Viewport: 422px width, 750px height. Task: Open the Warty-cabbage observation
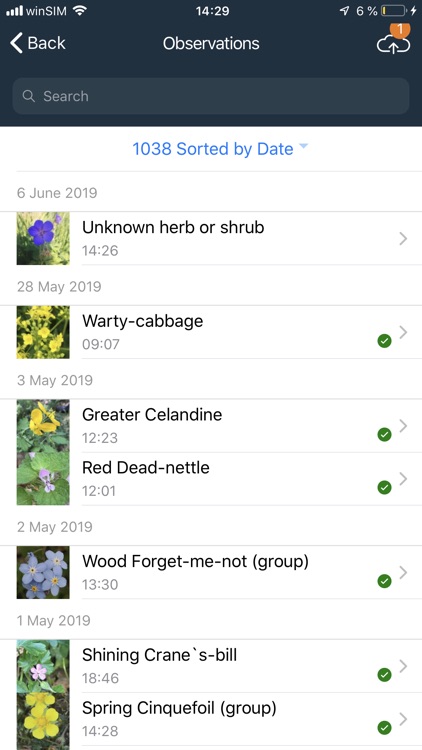pyautogui.click(x=211, y=332)
